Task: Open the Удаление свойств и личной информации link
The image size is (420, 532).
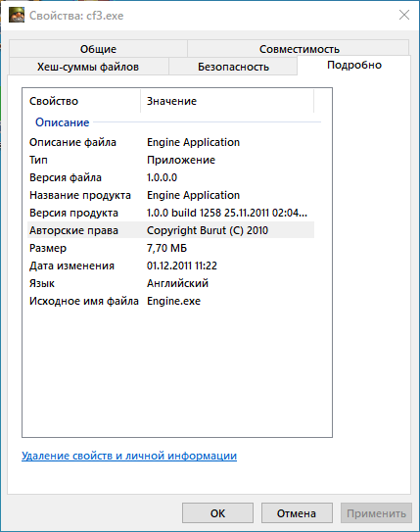Action: coord(129,456)
